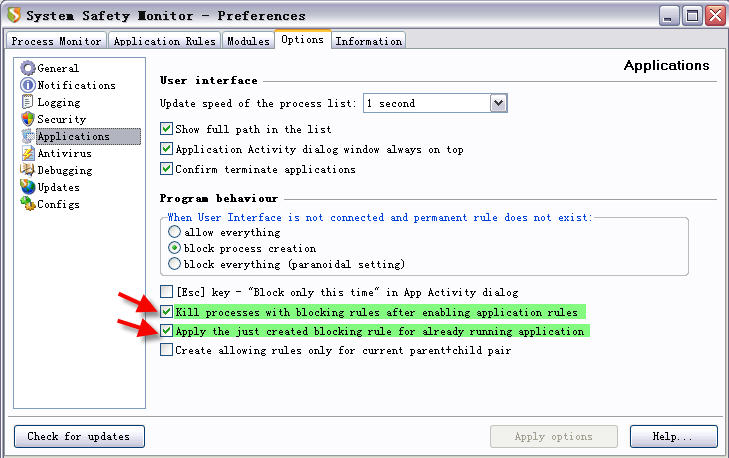Screen dimensions: 729x458
Task: Click the Updates globe icon
Action: click(x=27, y=187)
